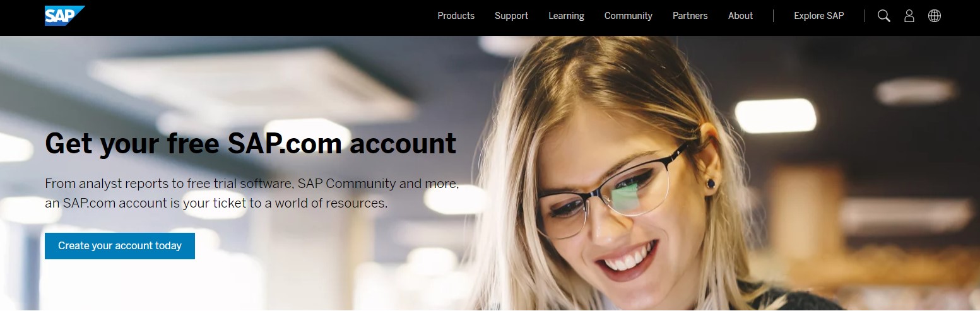Expand the Community navigation item
The width and height of the screenshot is (980, 311).
point(628,16)
